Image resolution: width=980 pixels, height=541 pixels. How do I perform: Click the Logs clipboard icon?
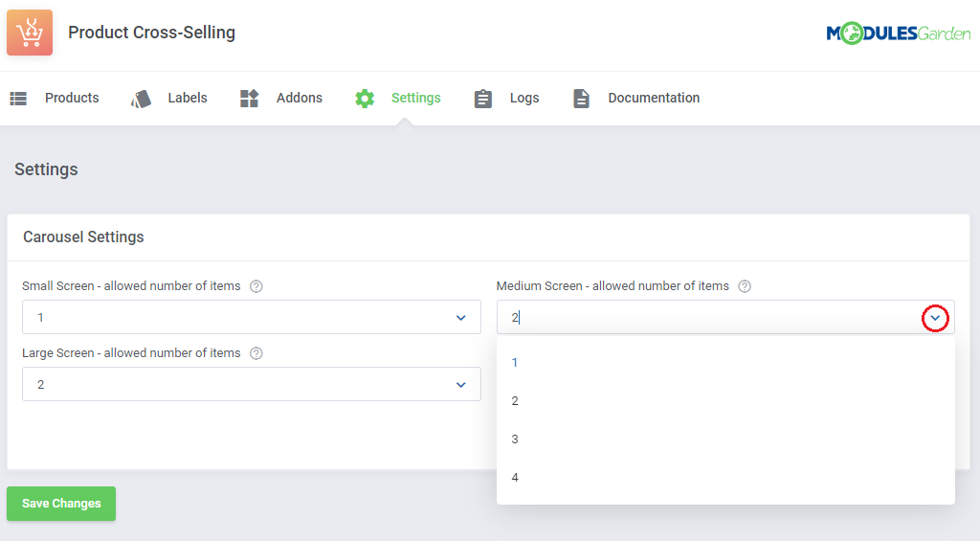(482, 99)
